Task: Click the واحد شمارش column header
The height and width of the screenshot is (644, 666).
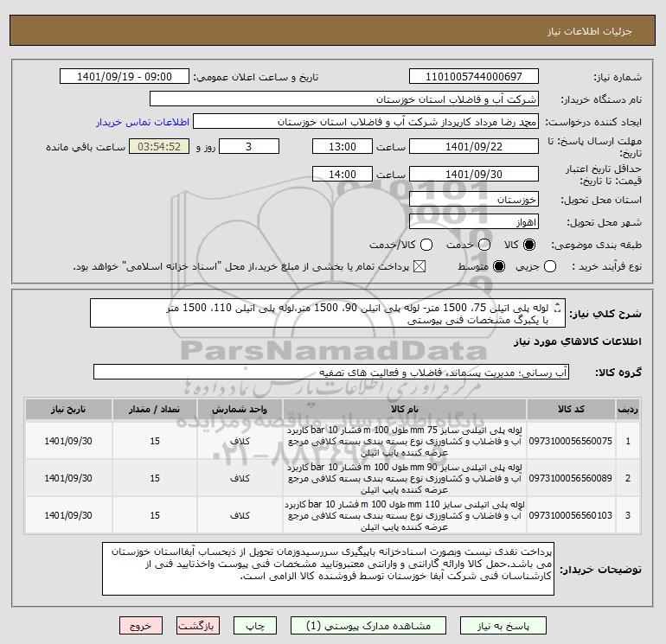Action: coord(240,409)
